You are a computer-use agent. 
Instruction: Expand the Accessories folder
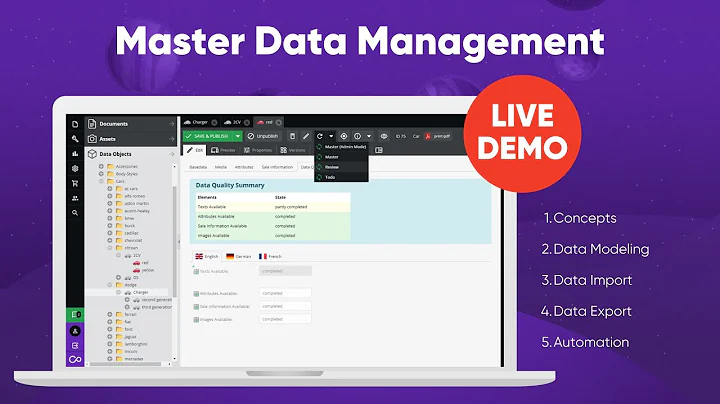point(101,166)
